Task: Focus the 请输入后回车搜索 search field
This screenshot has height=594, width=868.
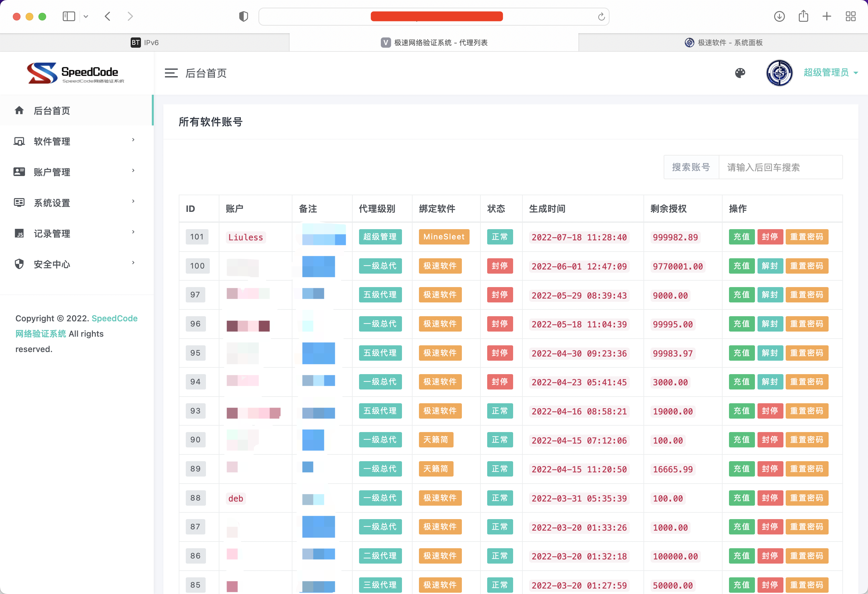Action: point(780,167)
